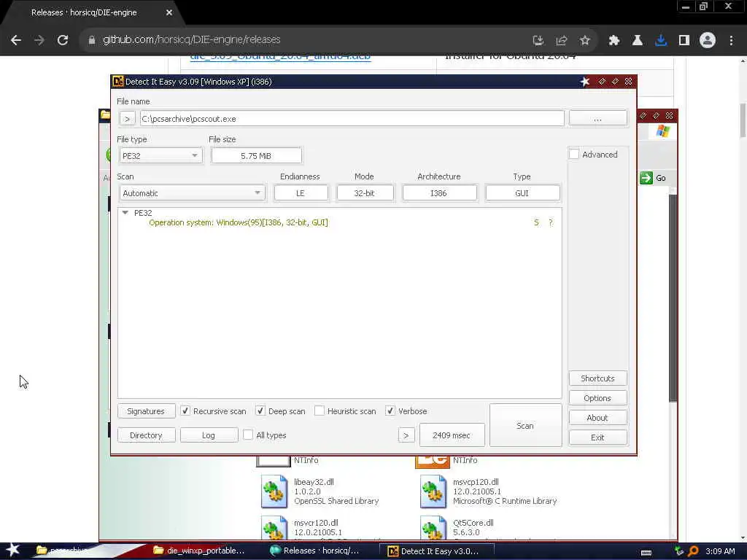747x560 pixels.
Task: Click explorer window vertical scrollbar
Action: point(673,297)
